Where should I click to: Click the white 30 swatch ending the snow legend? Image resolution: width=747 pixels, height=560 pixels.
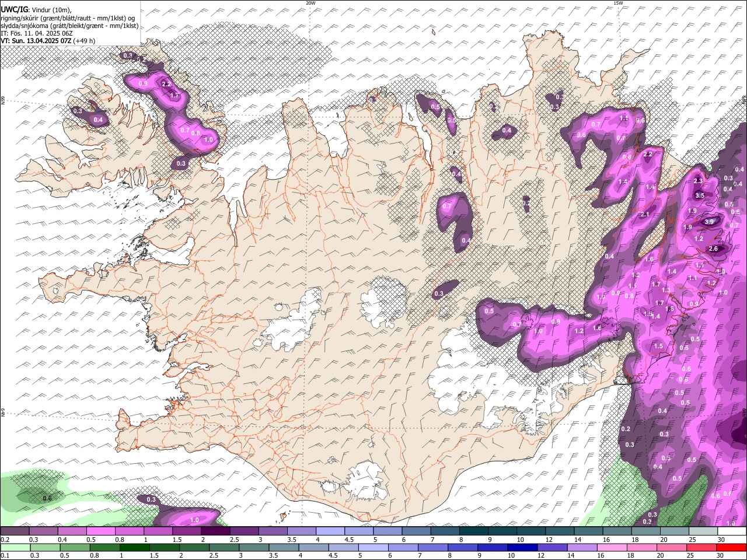coord(731,531)
